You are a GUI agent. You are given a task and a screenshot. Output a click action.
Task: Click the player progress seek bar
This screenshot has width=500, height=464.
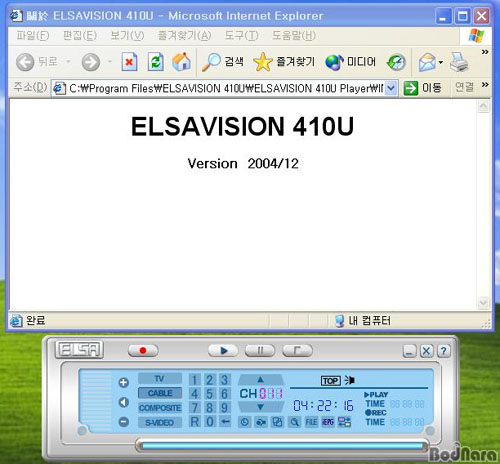[282, 446]
